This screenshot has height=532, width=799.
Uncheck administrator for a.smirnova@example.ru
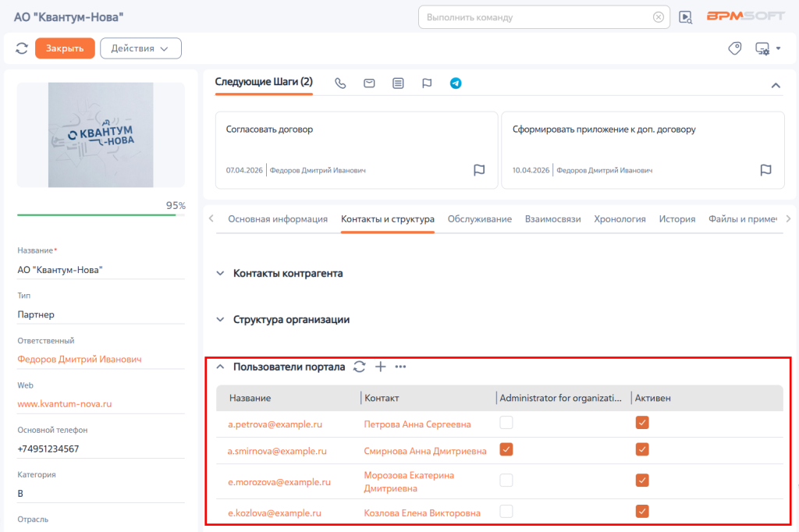click(506, 449)
